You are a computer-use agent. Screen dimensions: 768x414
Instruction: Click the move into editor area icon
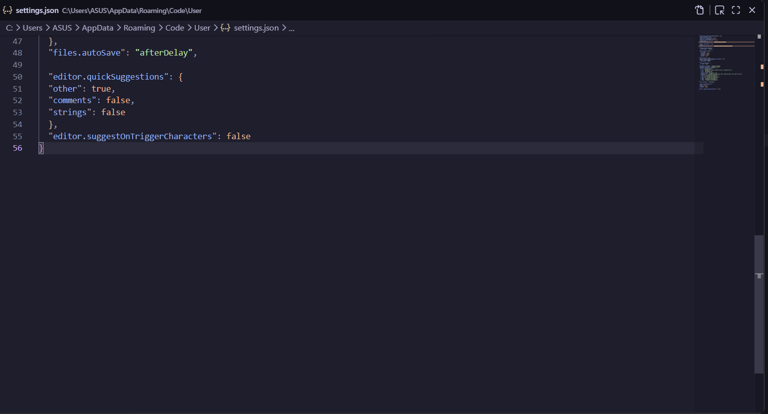coord(720,10)
